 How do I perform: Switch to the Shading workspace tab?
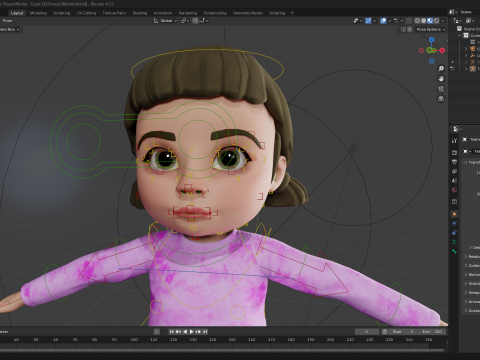point(140,13)
